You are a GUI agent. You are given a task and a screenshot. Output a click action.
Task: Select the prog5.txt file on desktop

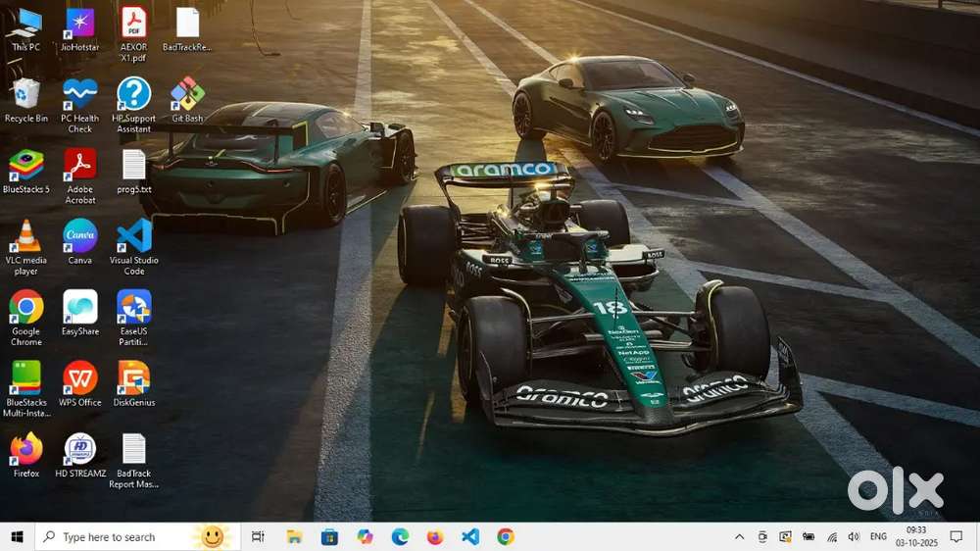pyautogui.click(x=134, y=166)
